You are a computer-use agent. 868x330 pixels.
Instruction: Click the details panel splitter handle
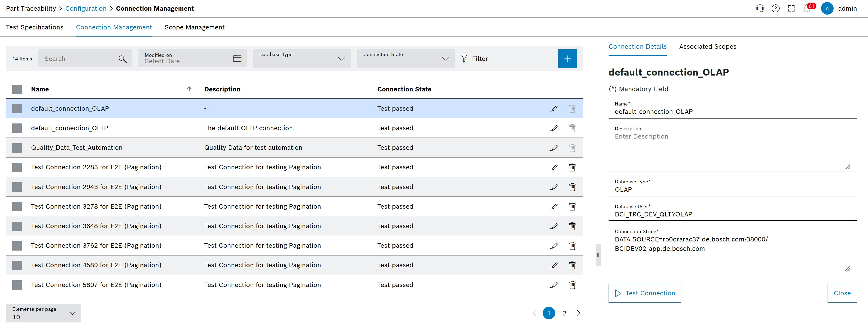tap(598, 255)
